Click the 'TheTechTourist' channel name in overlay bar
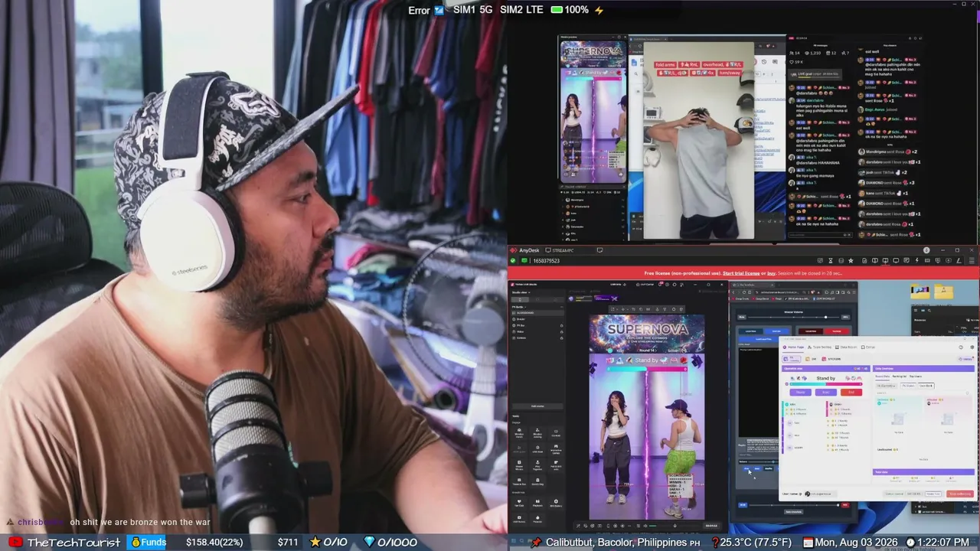The image size is (980, 551). point(73,542)
